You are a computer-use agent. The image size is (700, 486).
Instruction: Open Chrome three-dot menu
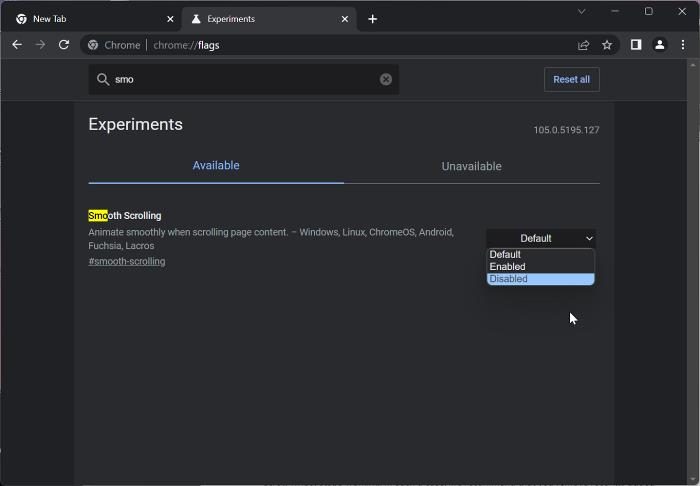[684, 45]
